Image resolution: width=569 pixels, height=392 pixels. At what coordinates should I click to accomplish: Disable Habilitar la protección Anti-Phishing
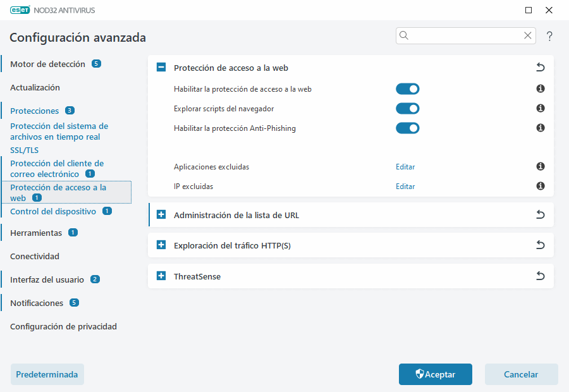pyautogui.click(x=407, y=128)
